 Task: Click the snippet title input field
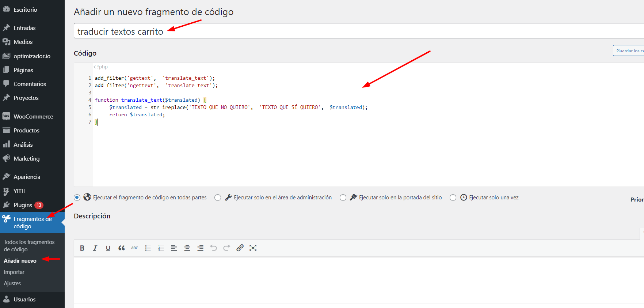[x=359, y=31]
